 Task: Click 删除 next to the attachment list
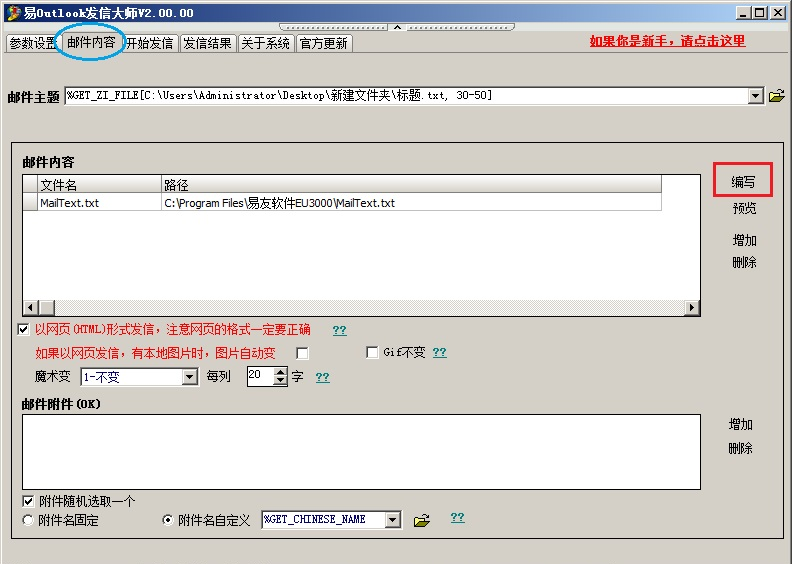[x=740, y=448]
